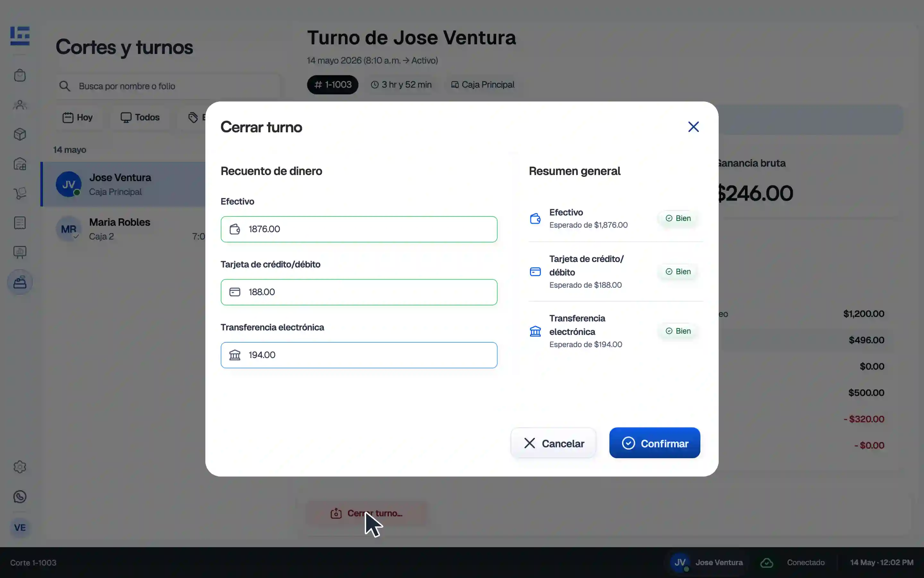The width and height of the screenshot is (924, 578).
Task: Open the reports chart icon in the sidebar
Action: [20, 252]
